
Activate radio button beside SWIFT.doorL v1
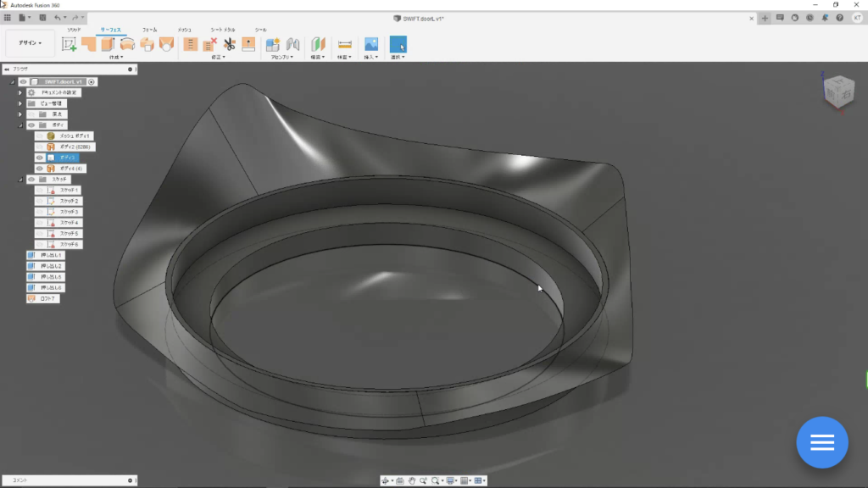coord(92,82)
